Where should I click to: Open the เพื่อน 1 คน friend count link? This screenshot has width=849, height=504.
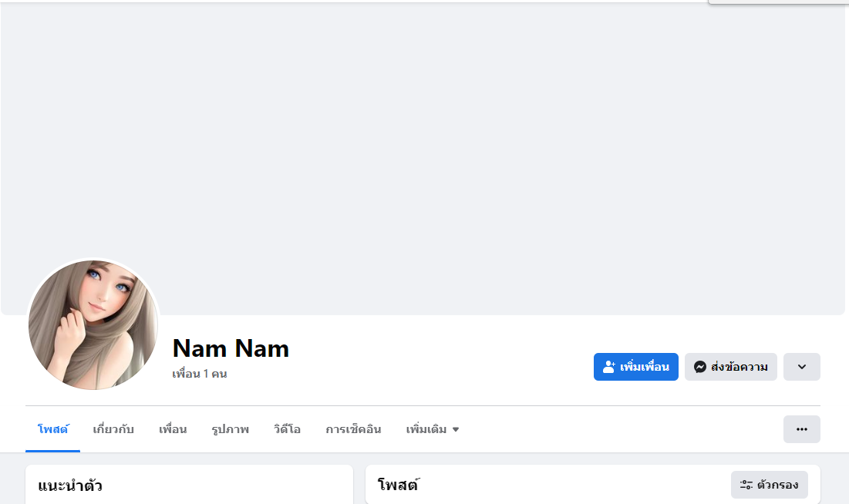[x=200, y=374]
